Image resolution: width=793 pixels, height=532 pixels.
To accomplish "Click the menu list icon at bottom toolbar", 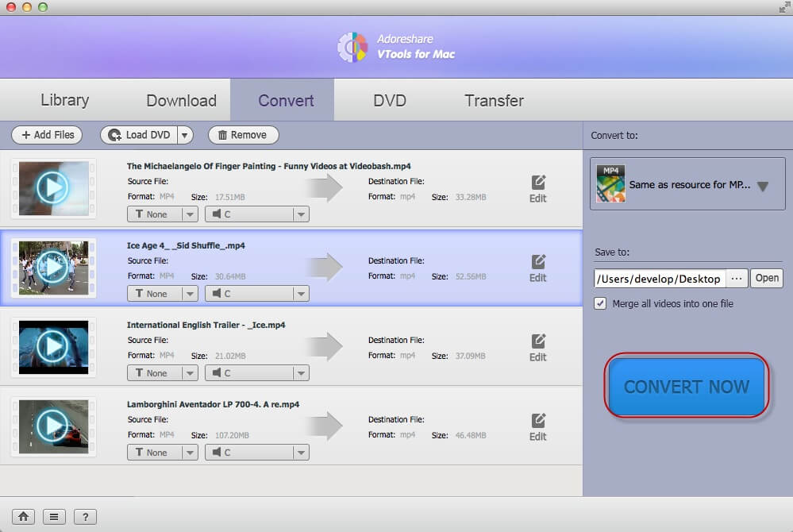I will click(54, 516).
